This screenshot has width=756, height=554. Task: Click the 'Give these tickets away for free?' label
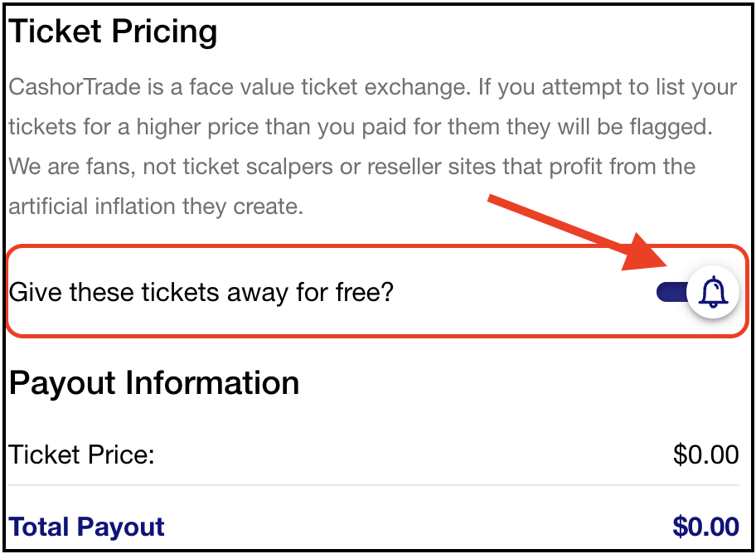pyautogui.click(x=200, y=292)
